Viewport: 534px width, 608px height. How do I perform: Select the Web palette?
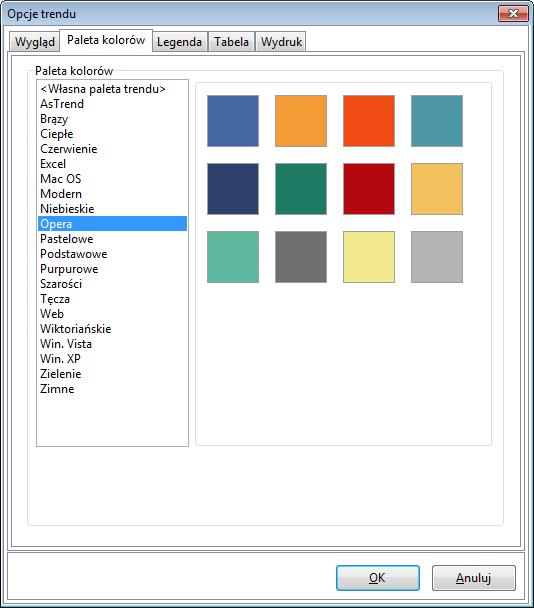click(112, 314)
